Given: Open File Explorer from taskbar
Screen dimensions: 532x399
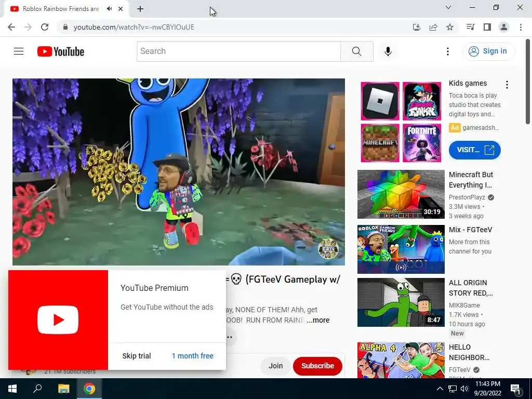Looking at the screenshot, I should (63, 389).
